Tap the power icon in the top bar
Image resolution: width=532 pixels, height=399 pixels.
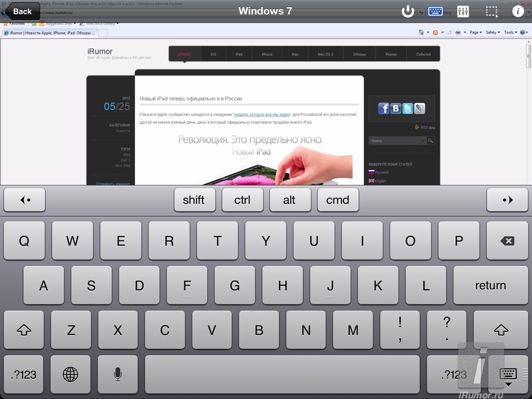coord(407,11)
